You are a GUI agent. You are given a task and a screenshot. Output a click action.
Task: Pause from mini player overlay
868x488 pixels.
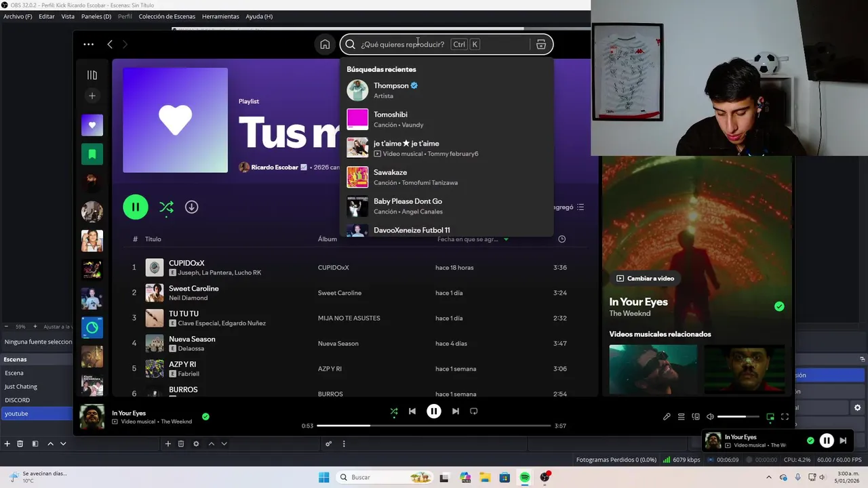coord(827,441)
